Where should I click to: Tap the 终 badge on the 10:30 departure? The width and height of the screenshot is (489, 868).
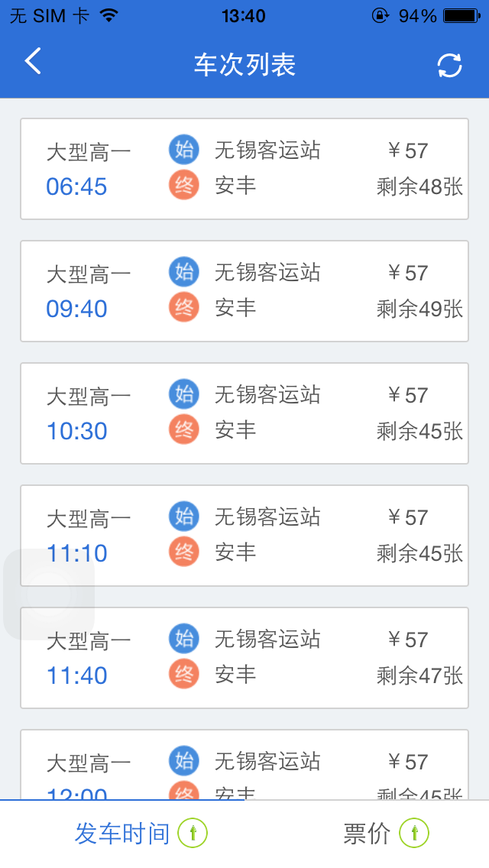(183, 429)
